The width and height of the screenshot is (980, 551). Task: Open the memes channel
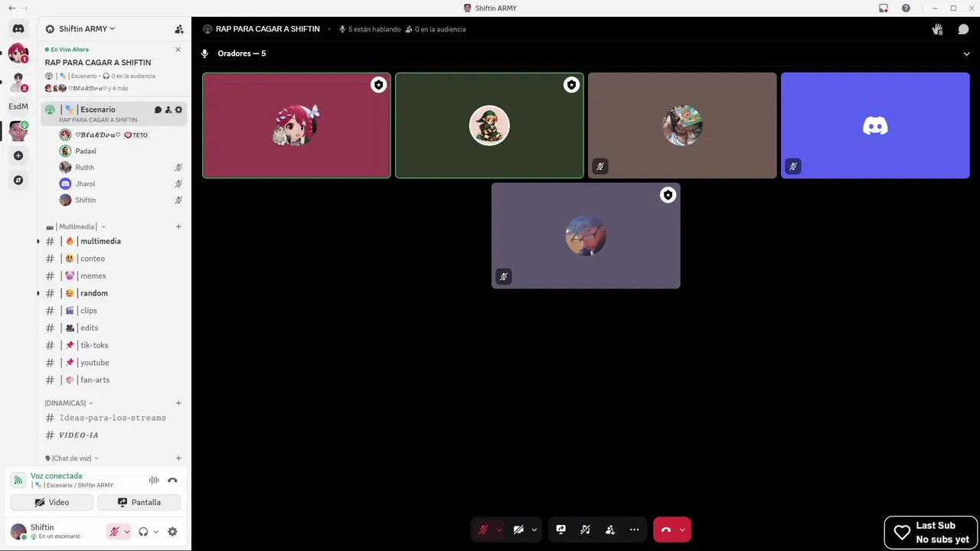pos(113,276)
